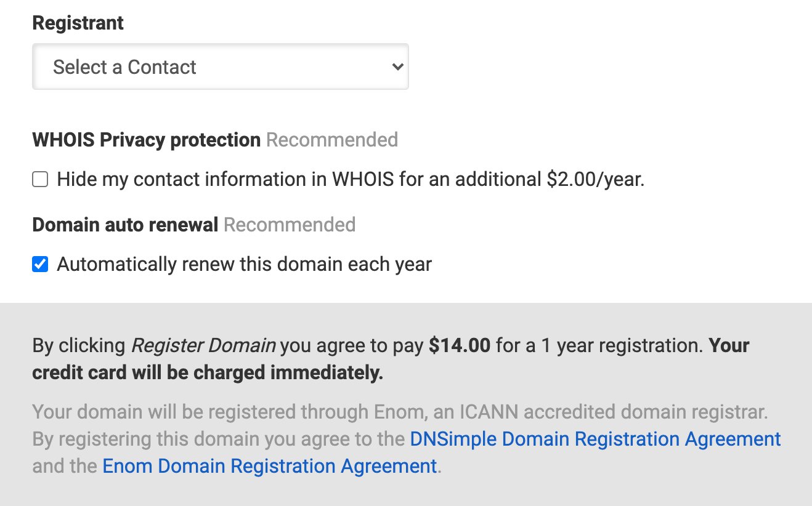Viewport: 812px width, 506px height.
Task: Check the hide contact information box
Action: click(x=39, y=179)
